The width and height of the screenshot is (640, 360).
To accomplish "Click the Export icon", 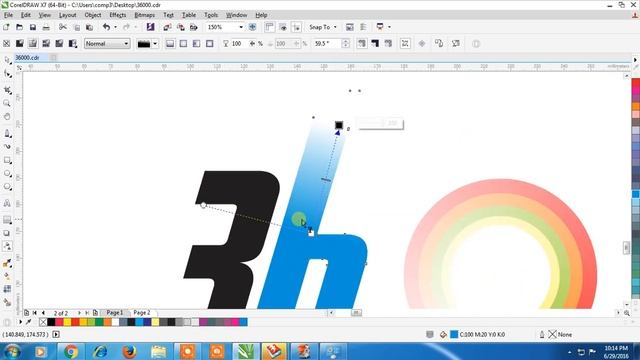I will point(180,27).
